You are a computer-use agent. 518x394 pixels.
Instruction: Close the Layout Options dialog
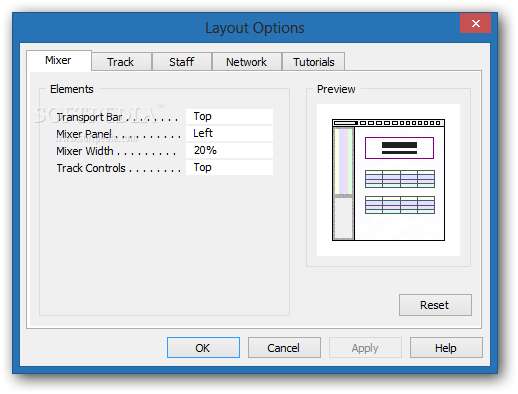point(475,23)
